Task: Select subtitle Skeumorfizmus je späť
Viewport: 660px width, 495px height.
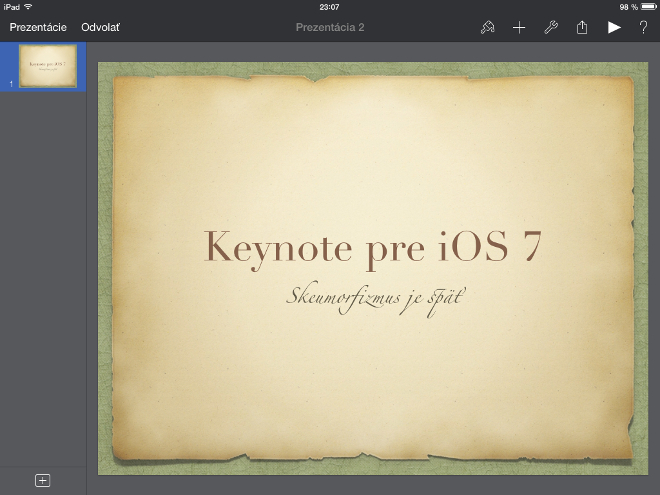Action: coord(376,300)
